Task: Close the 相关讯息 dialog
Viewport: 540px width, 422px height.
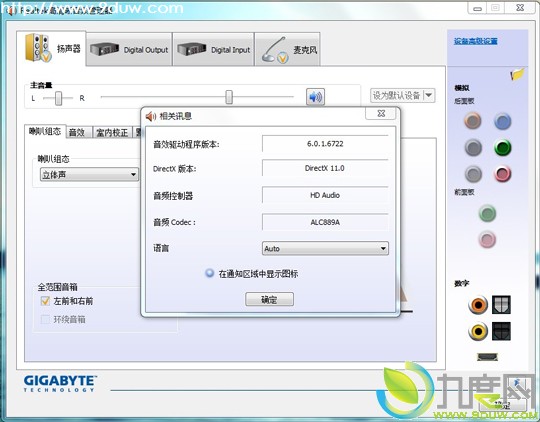Action: pyautogui.click(x=381, y=114)
